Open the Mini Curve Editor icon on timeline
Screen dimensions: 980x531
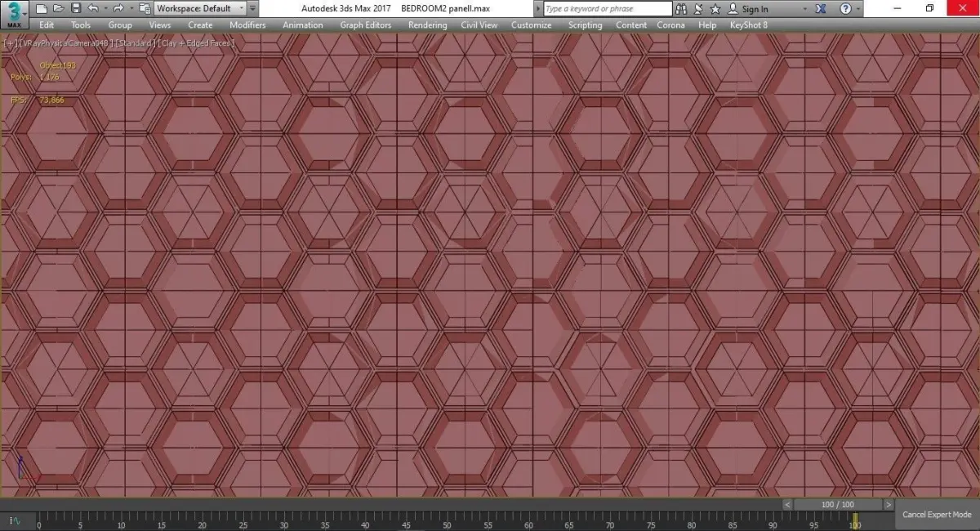15,520
